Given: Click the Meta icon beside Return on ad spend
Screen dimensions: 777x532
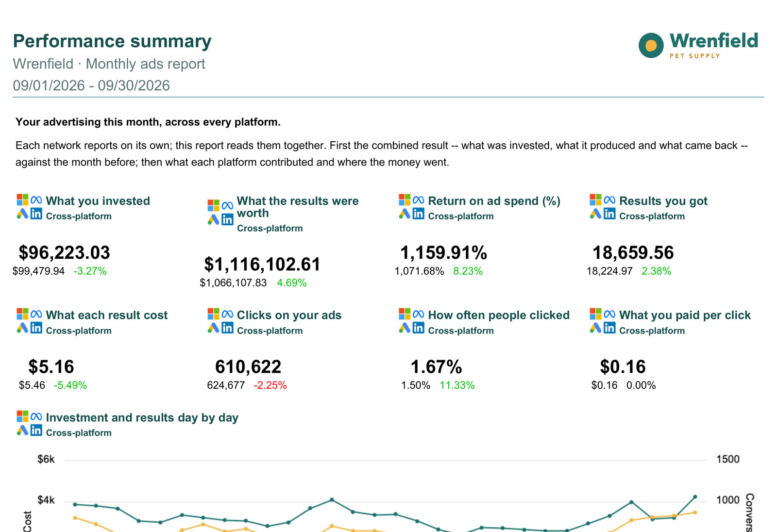Looking at the screenshot, I should pos(418,200).
